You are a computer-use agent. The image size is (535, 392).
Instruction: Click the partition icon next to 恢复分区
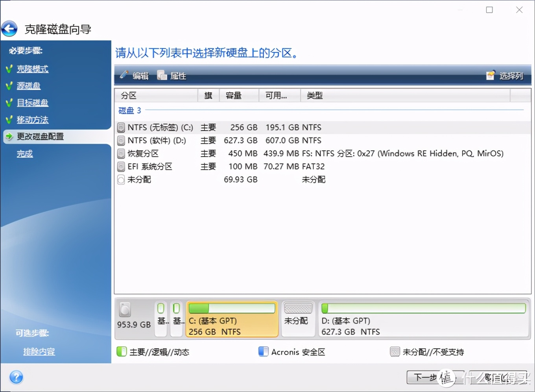(121, 153)
